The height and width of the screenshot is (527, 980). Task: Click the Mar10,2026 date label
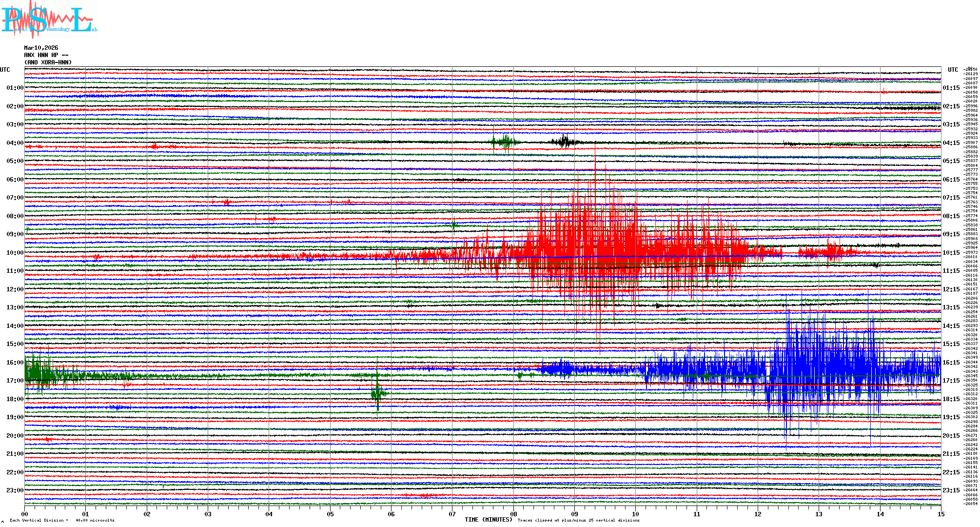[41, 48]
